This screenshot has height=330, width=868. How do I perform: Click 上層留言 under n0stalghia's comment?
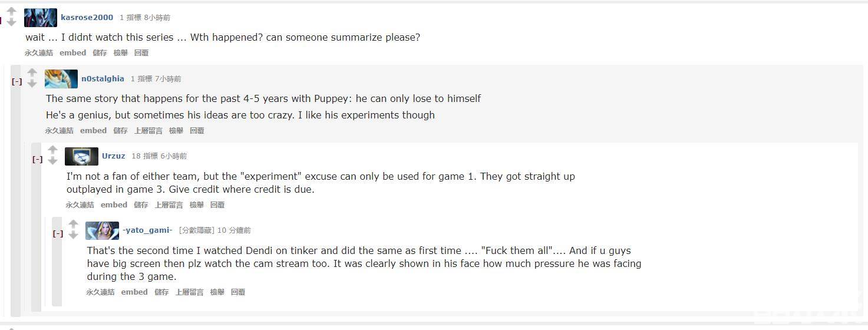click(x=148, y=131)
